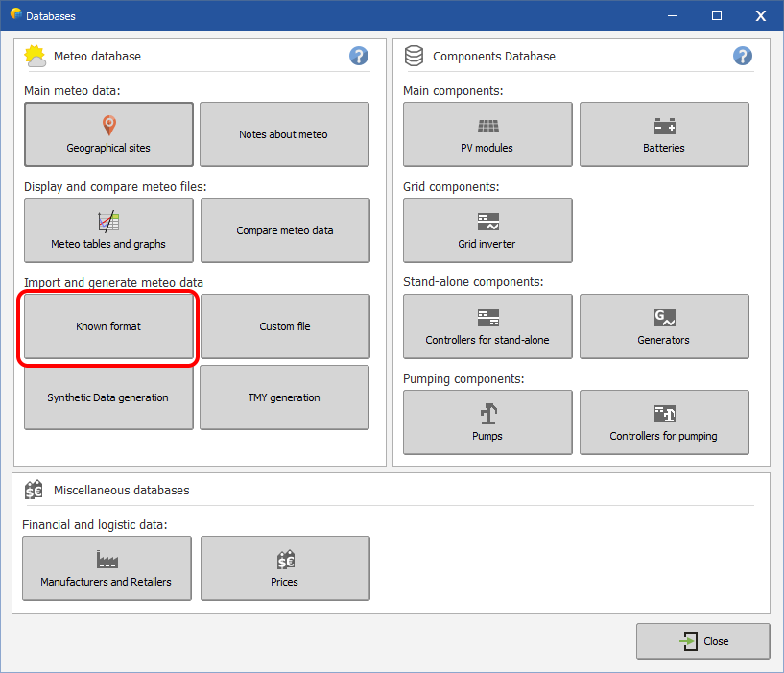Click the 'Components Database' heading text
Viewport: 784px width, 673px height.
(x=494, y=56)
